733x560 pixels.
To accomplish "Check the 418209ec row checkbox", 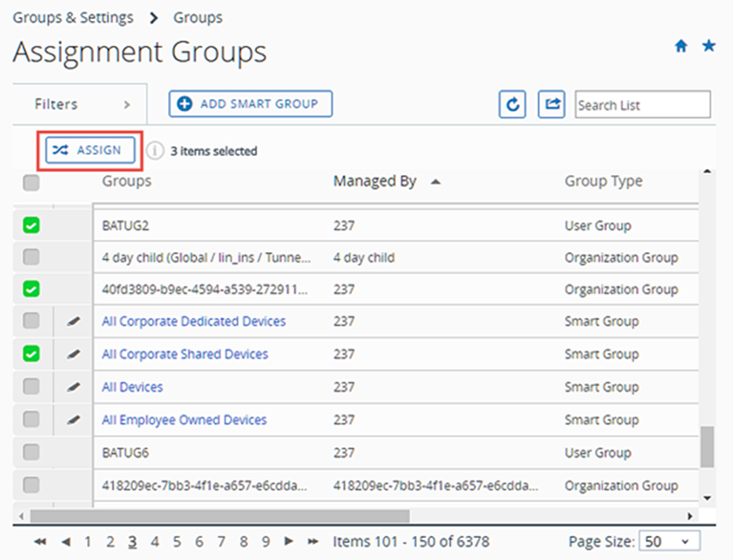I will click(x=32, y=485).
